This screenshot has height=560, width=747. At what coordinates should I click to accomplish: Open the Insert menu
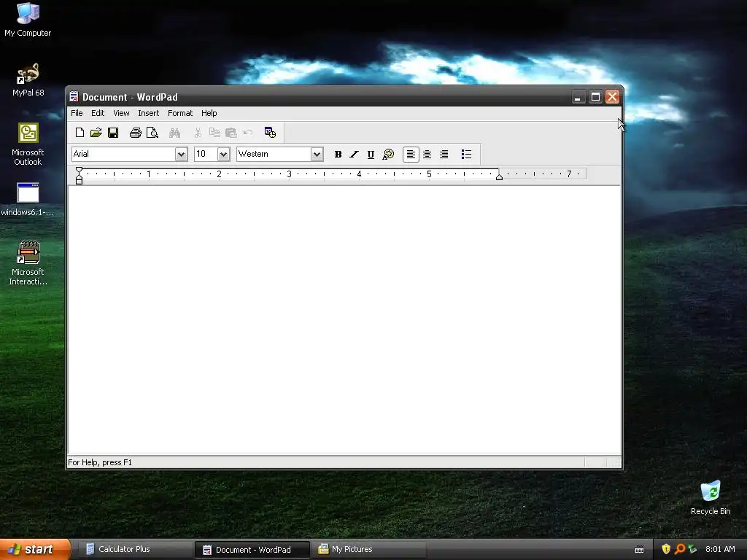coord(149,113)
